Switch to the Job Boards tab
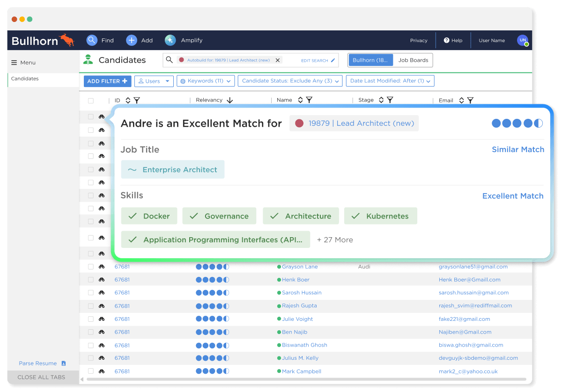The image size is (562, 392). pyautogui.click(x=413, y=60)
